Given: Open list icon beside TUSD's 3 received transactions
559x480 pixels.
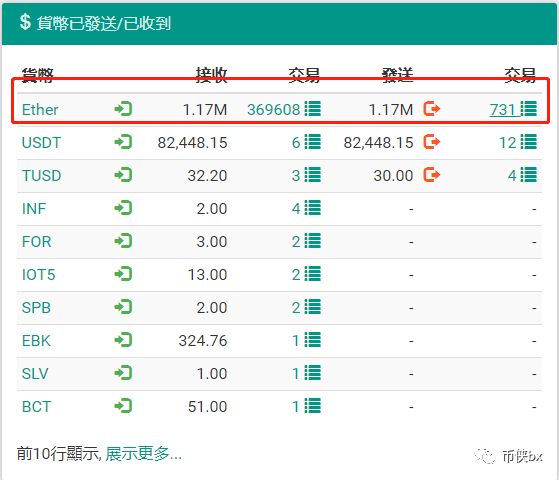Looking at the screenshot, I should (x=313, y=175).
